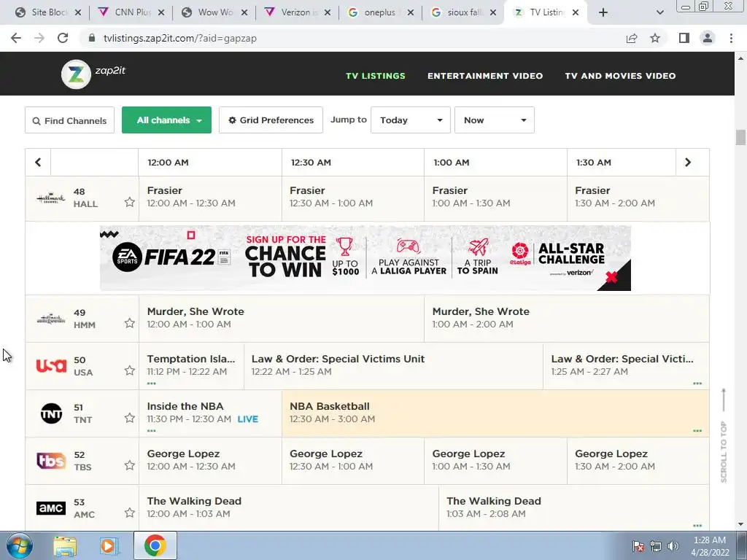Open Windows Explorer from taskbar
This screenshot has width=747, height=560.
(x=65, y=545)
